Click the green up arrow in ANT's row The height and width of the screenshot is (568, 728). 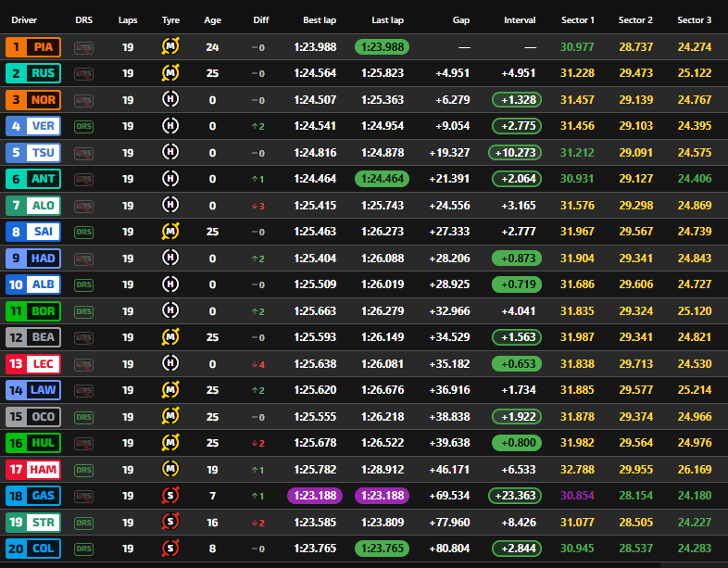click(x=255, y=179)
